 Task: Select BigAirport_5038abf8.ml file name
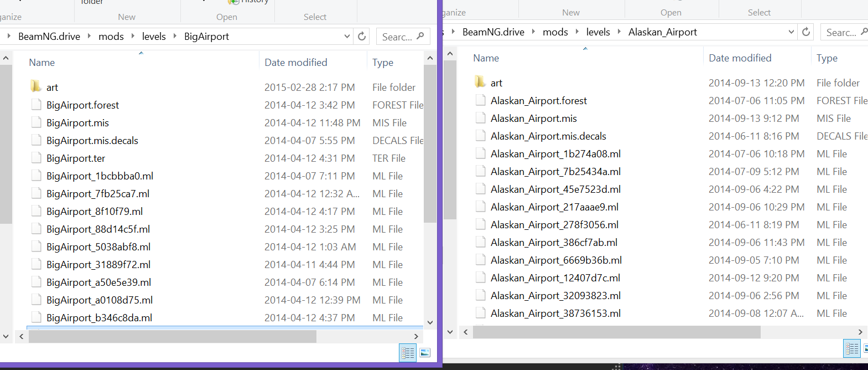(98, 247)
